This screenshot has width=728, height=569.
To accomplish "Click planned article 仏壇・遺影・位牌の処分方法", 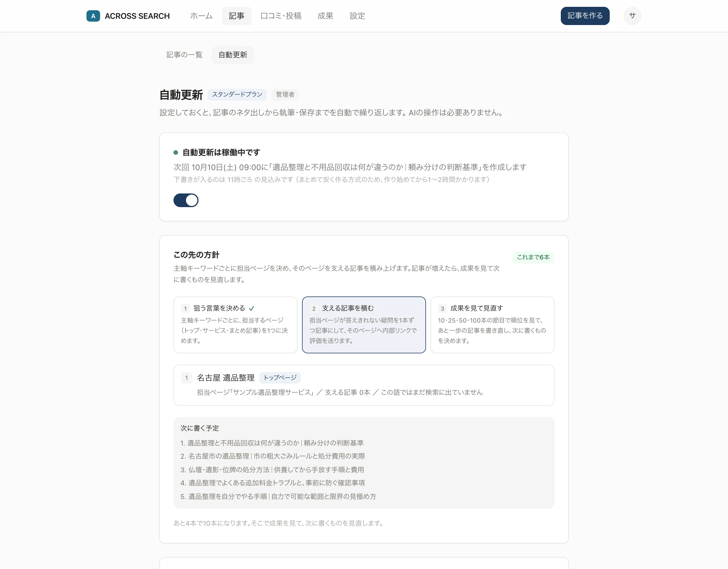I will click(x=272, y=470).
